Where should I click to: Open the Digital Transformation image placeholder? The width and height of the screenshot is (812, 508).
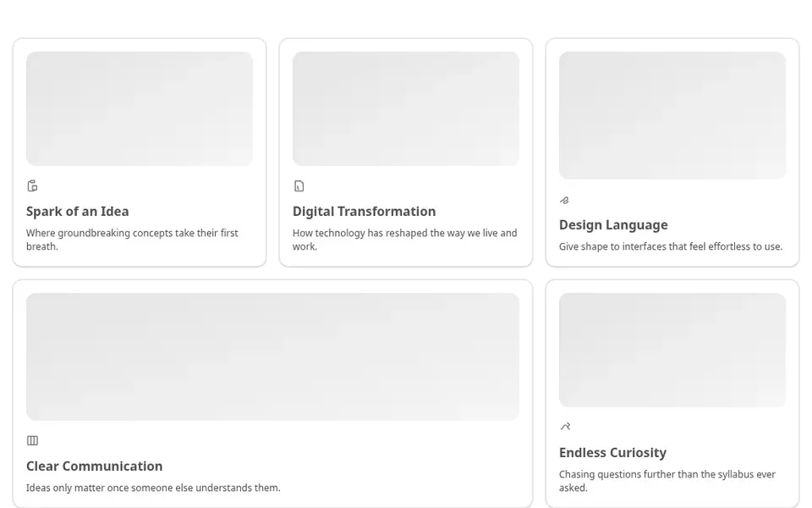coord(405,109)
